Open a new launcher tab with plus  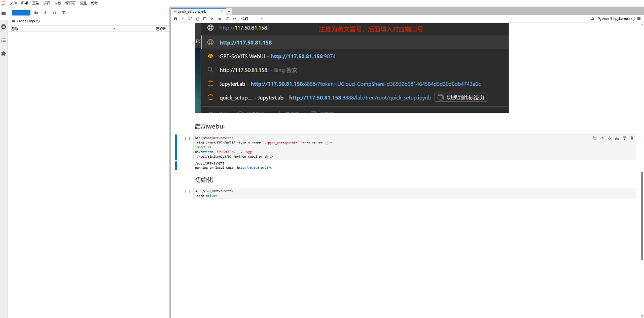tap(229, 11)
